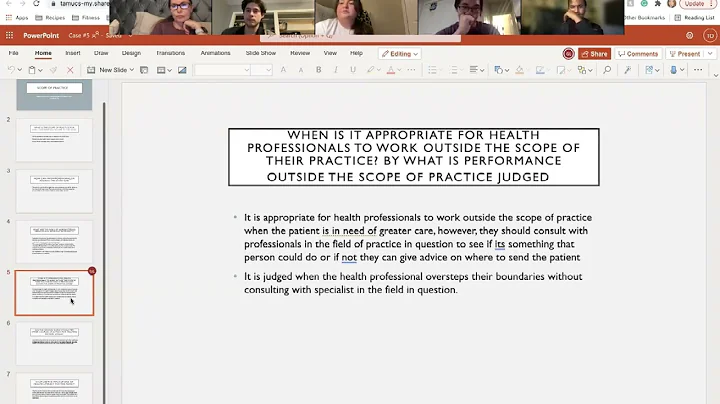Open the font size combo box
This screenshot has height=404, width=720.
tap(262, 70)
